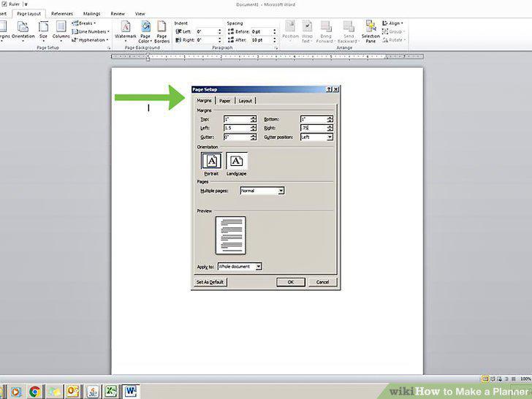Open the Multiple pages dropdown

tap(262, 191)
